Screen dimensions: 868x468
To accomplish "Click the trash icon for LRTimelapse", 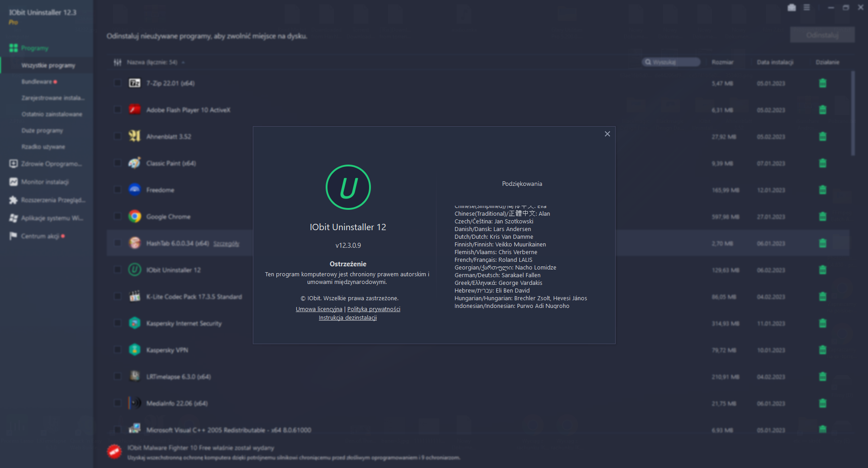I will coord(823,377).
